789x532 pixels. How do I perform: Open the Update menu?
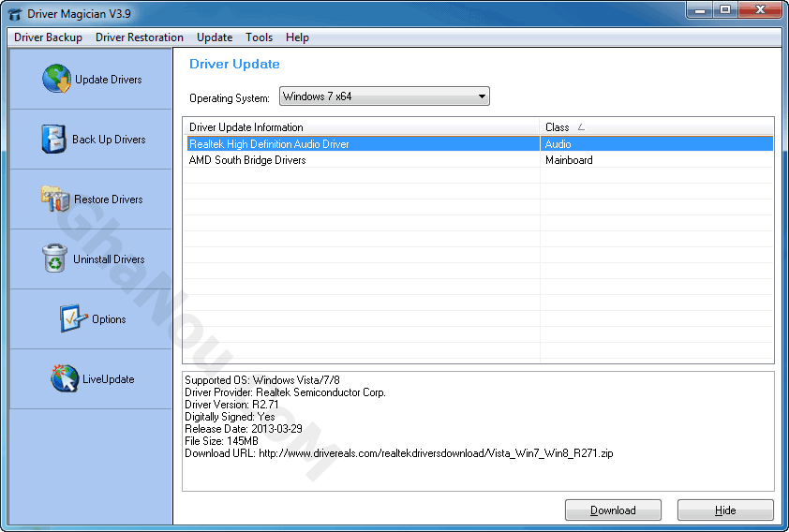click(215, 37)
